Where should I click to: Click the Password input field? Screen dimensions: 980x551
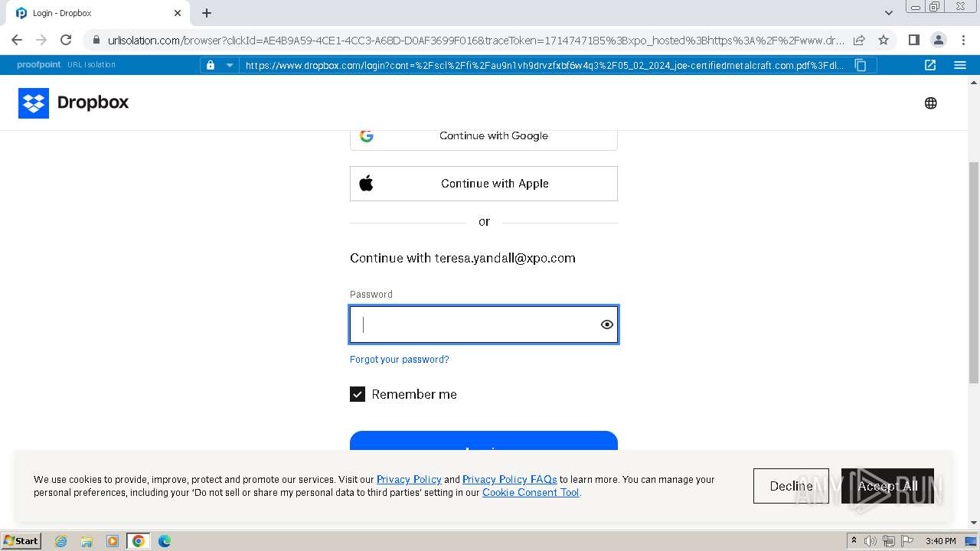(x=484, y=324)
